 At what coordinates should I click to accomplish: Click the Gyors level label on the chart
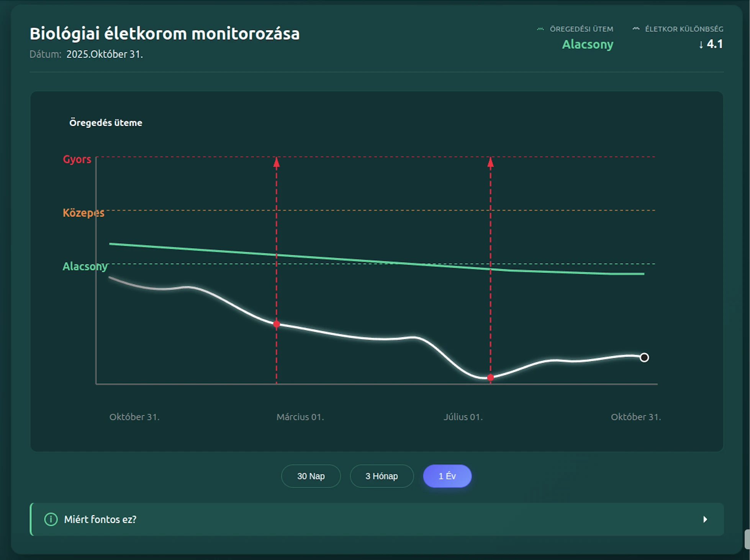coord(77,159)
